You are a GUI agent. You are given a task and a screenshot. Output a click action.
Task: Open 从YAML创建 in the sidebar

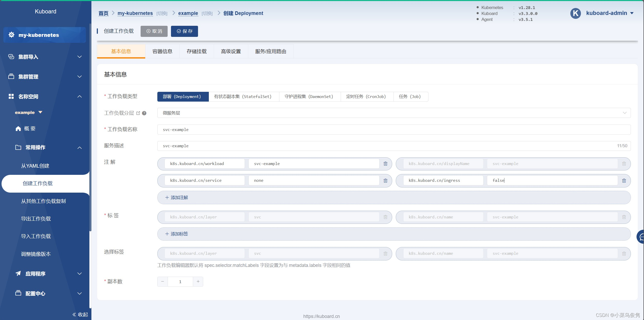(35, 166)
